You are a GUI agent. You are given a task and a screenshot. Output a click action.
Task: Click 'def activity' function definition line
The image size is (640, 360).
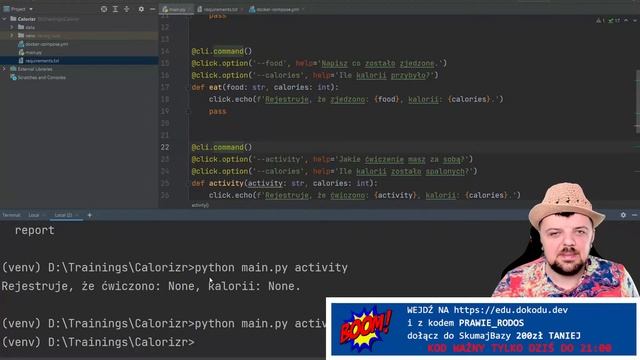284,183
